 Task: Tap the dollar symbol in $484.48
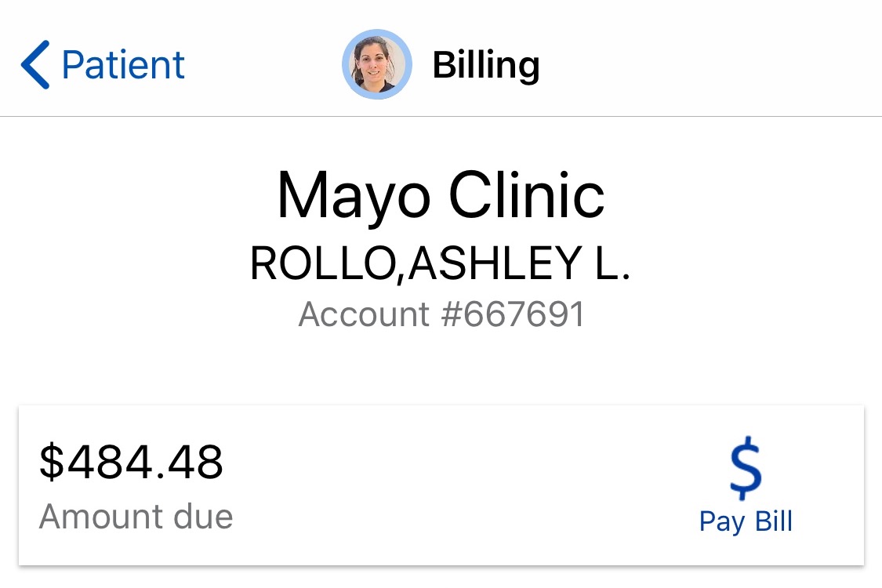51,462
